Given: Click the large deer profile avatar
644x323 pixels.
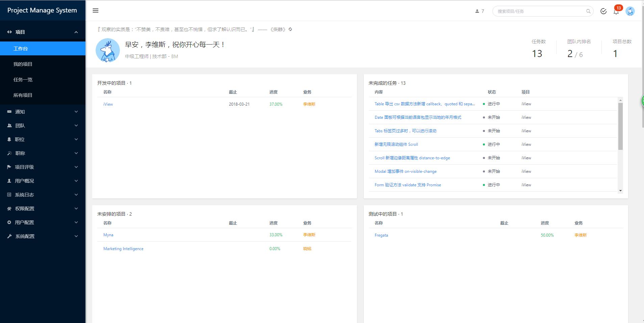Looking at the screenshot, I should [x=108, y=50].
